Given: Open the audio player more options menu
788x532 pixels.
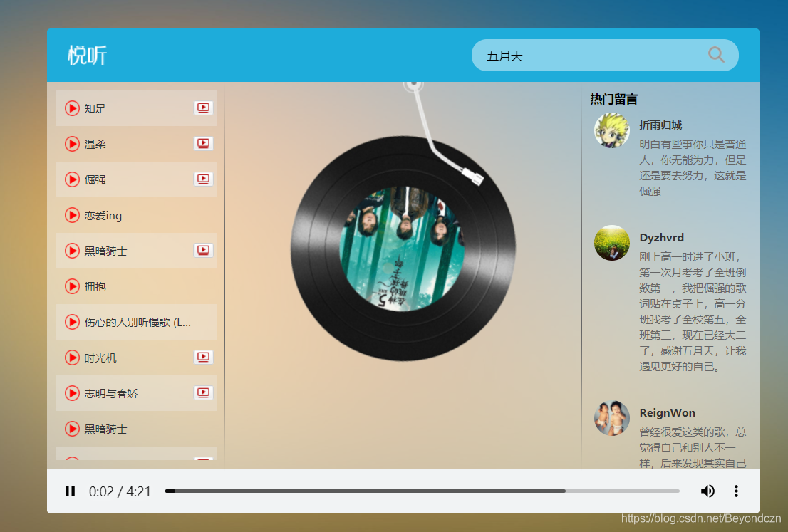Looking at the screenshot, I should [x=736, y=491].
